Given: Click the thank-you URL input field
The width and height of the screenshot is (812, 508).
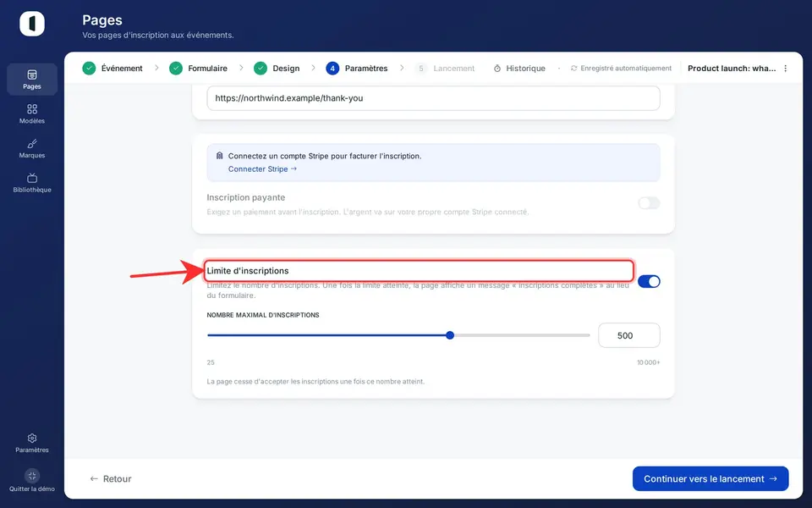Looking at the screenshot, I should pyautogui.click(x=433, y=98).
